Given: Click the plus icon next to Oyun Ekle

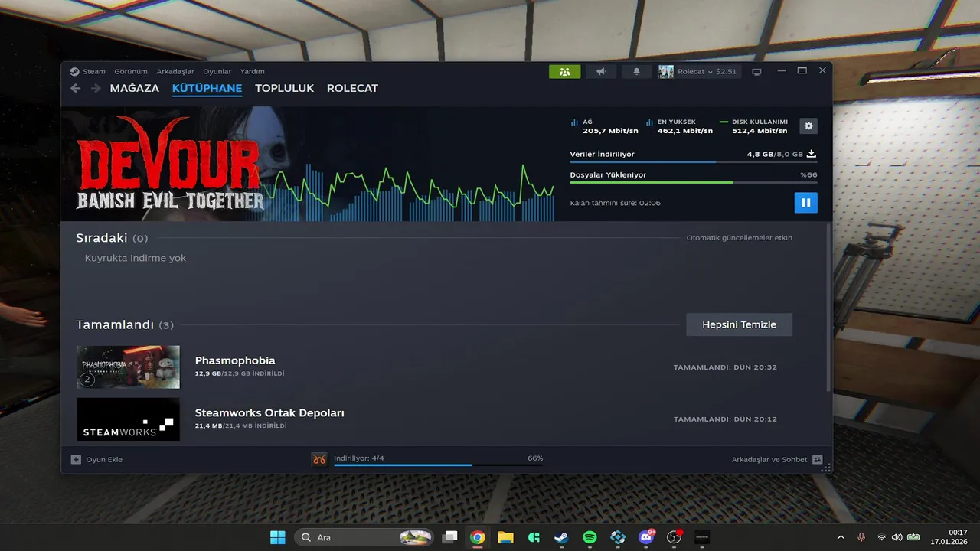Looking at the screenshot, I should tap(76, 459).
